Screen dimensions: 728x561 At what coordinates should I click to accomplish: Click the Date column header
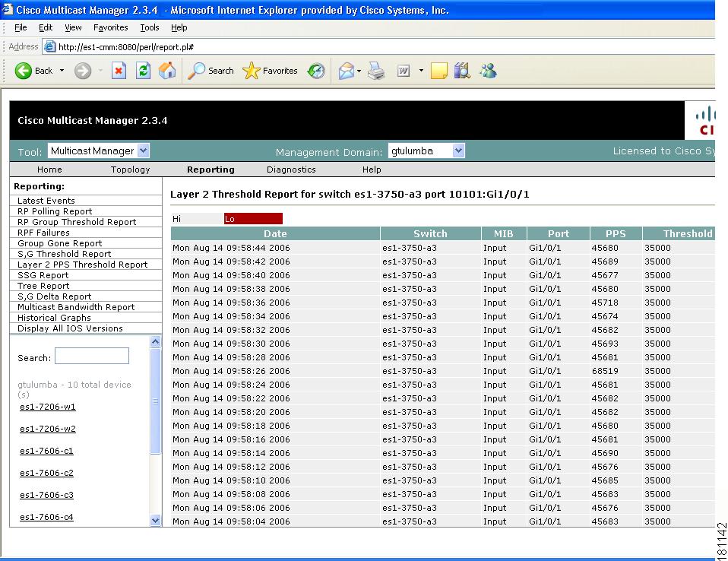[275, 233]
